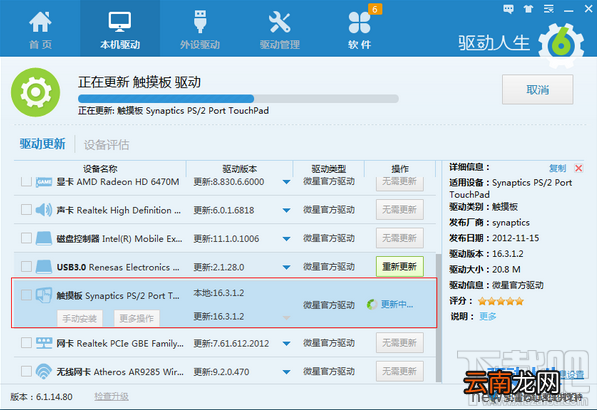This screenshot has height=411, width=597.
Task: Click 更多操作 more actions button
Action: 137,318
